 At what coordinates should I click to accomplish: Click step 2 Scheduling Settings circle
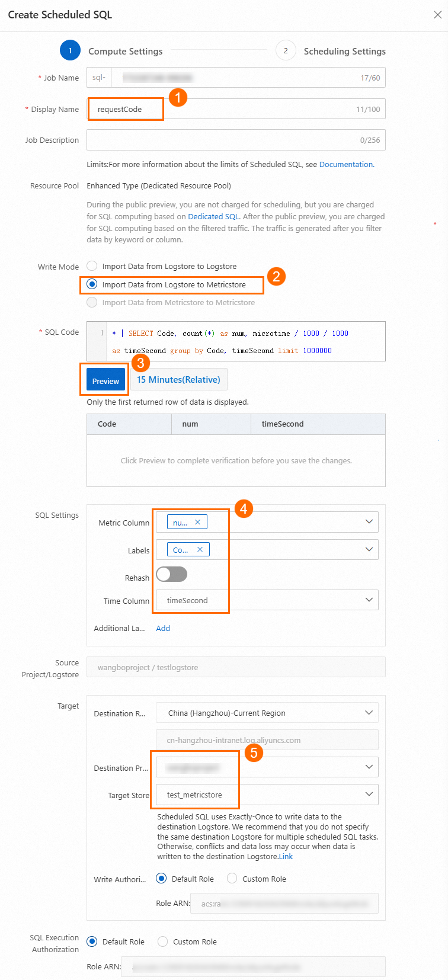(x=286, y=50)
